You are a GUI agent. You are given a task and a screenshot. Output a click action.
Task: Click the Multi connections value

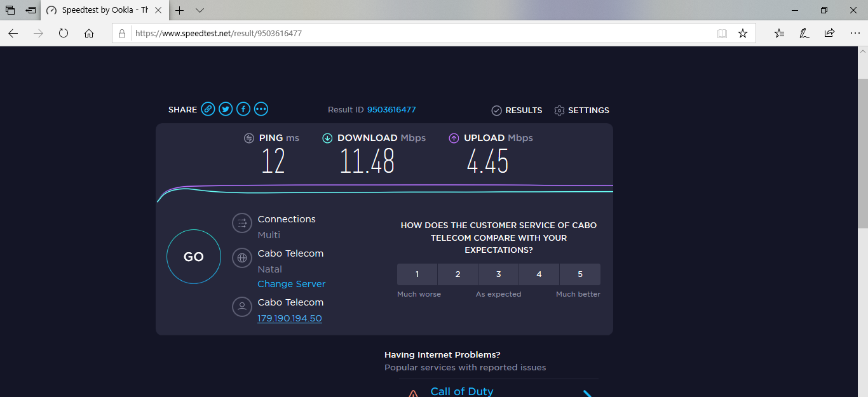click(269, 235)
